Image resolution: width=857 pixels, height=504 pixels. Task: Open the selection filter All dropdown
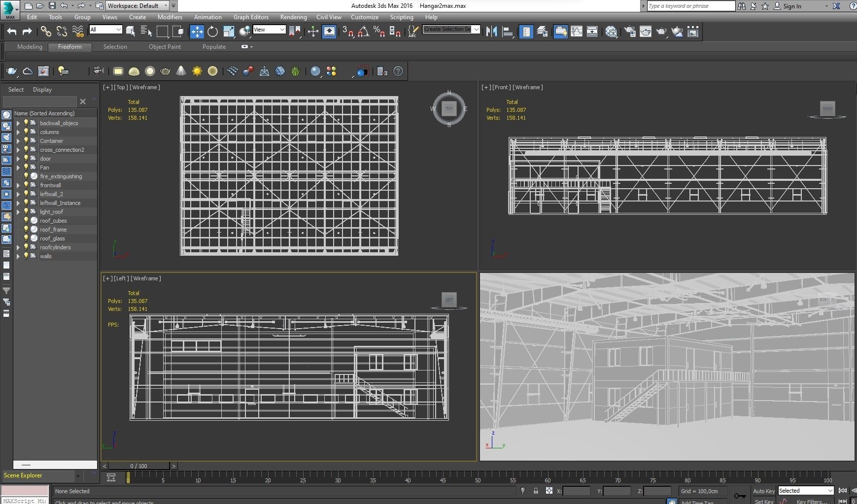tap(105, 30)
